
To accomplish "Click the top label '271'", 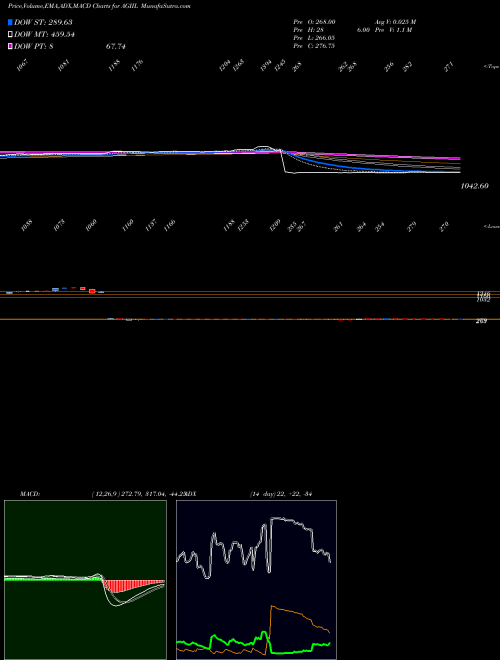I will [449, 67].
